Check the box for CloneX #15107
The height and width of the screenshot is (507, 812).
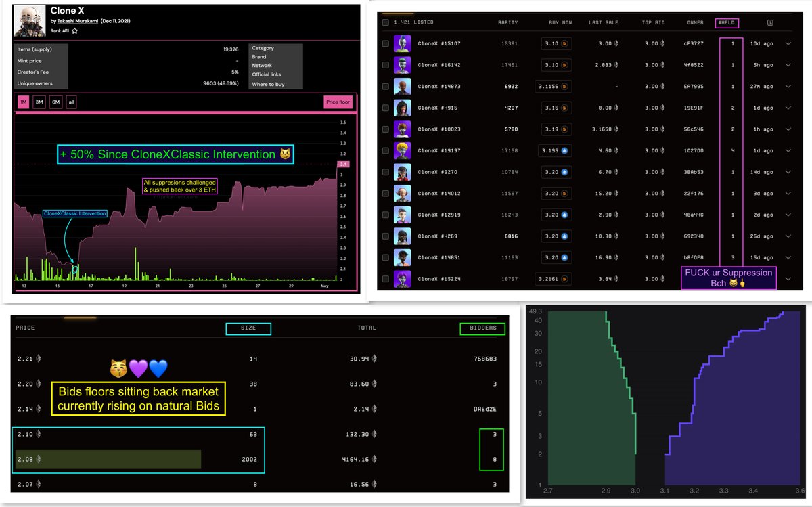(x=385, y=44)
